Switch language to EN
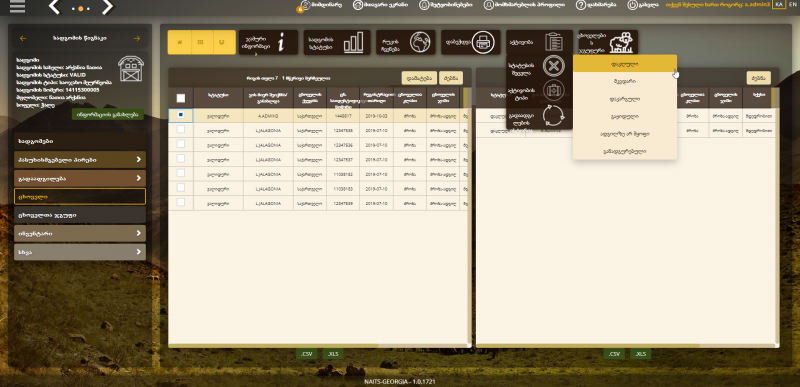Image resolution: width=800 pixels, height=387 pixels. click(792, 4)
